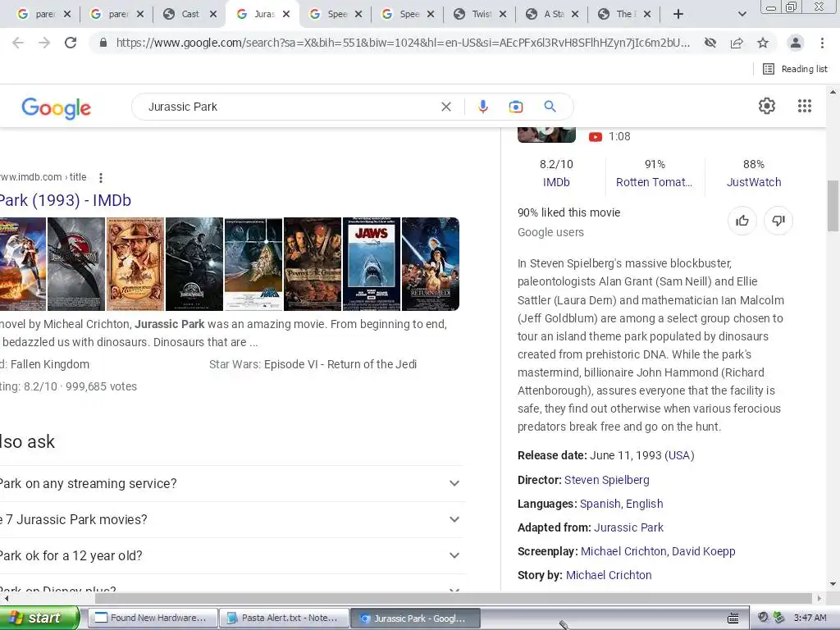Open the Reading list

(795, 69)
